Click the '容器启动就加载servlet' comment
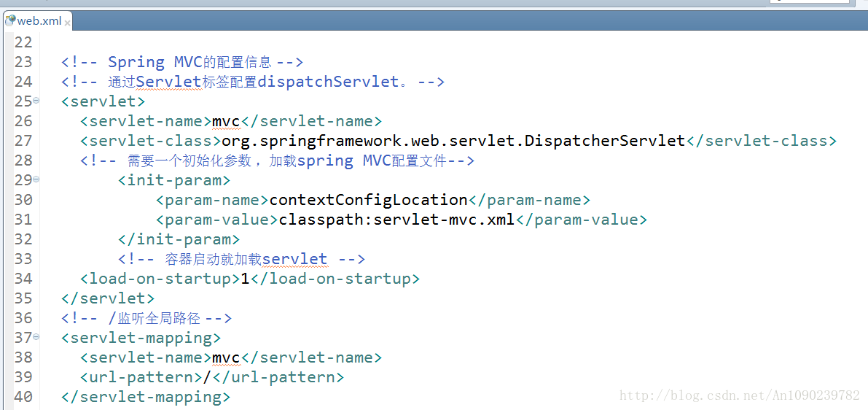Screen dimensions: 868x410 pos(241,259)
